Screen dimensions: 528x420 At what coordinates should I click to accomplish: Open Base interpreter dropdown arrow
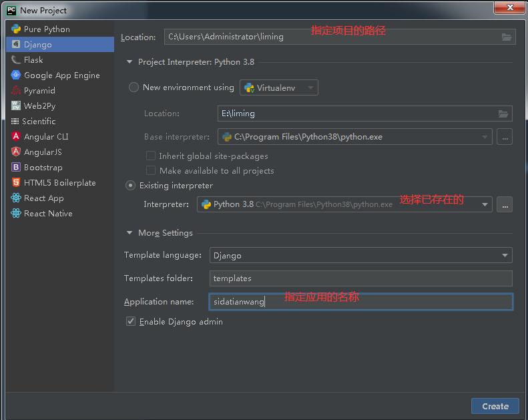[485, 137]
